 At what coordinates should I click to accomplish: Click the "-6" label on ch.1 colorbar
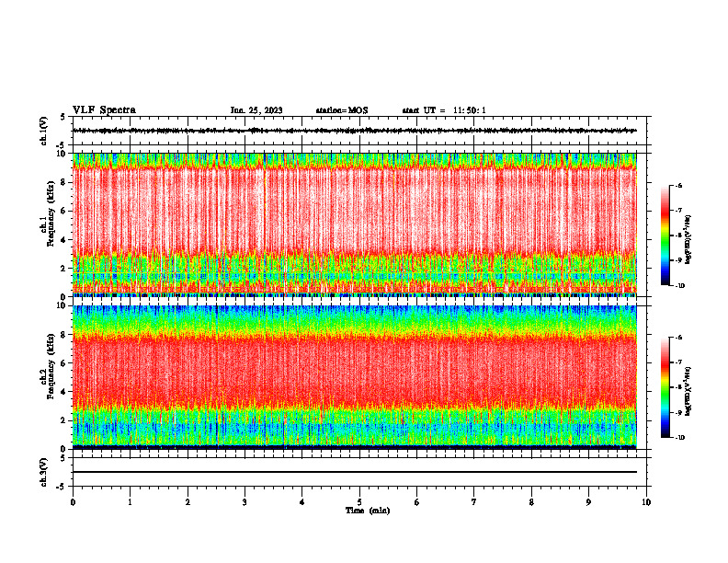678,186
